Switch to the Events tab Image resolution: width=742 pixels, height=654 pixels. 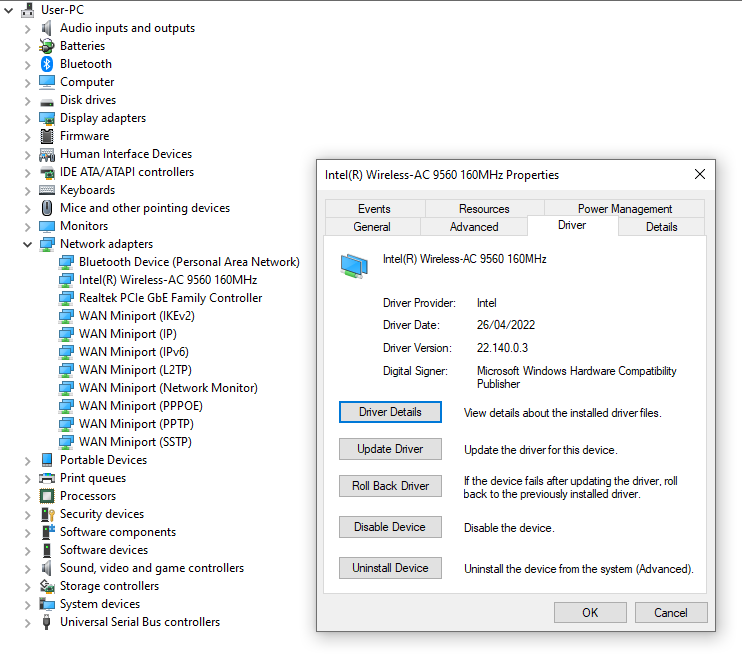(x=374, y=209)
